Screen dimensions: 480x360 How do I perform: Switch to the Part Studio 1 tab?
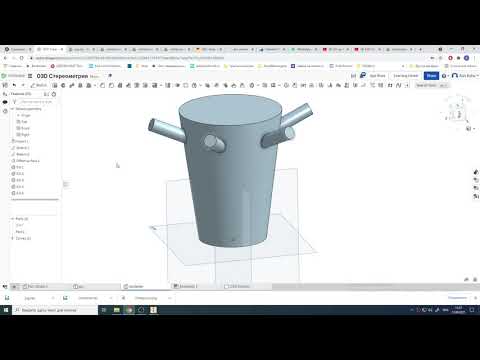(35, 286)
